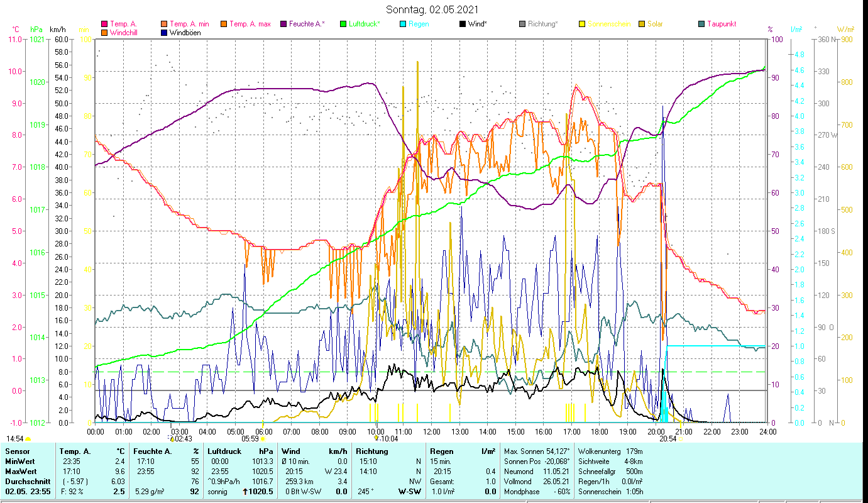Click the dark blue Windböen legend swatch

(x=164, y=33)
